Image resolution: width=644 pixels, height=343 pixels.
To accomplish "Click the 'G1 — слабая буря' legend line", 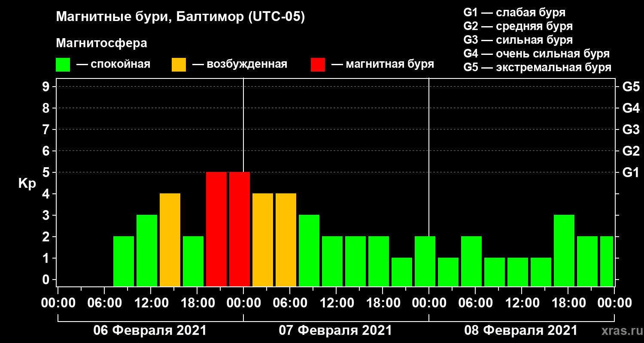I will point(514,12).
